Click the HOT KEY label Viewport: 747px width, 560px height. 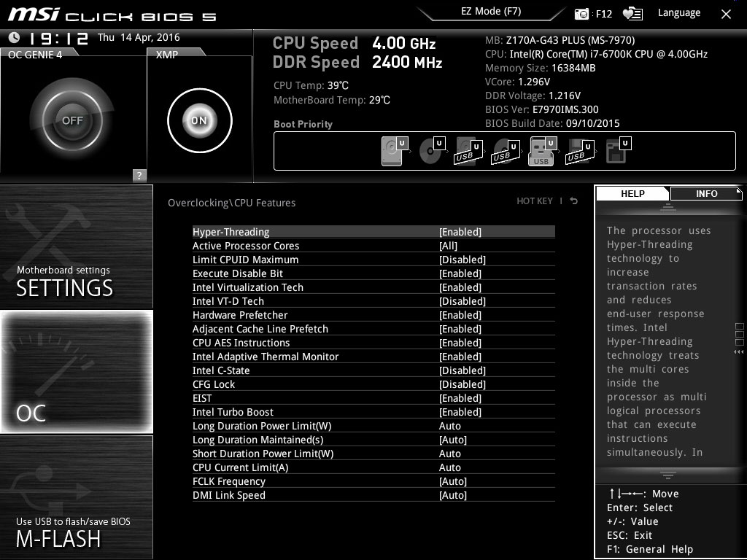point(535,201)
